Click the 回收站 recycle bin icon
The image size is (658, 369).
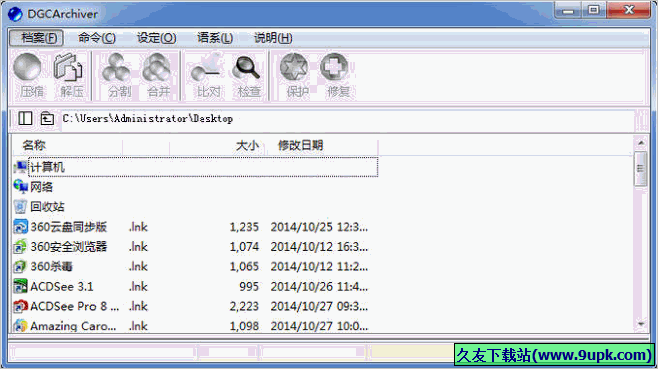20,207
